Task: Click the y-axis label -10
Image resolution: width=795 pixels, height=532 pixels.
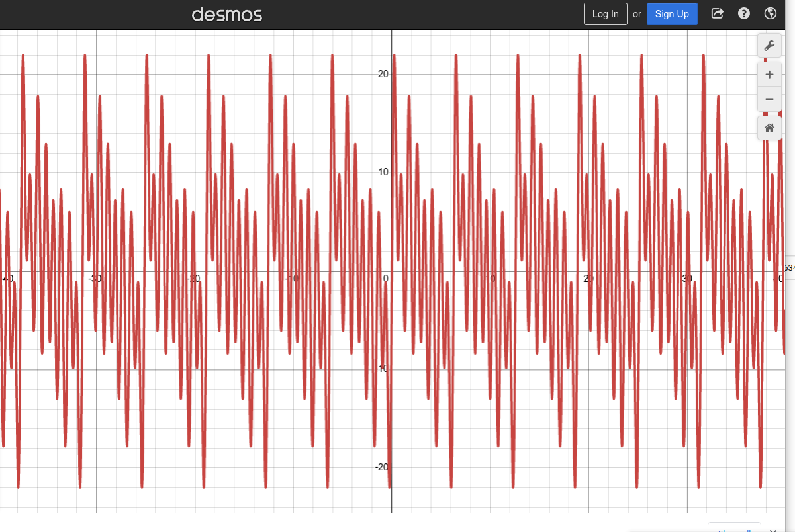Action: 381,369
